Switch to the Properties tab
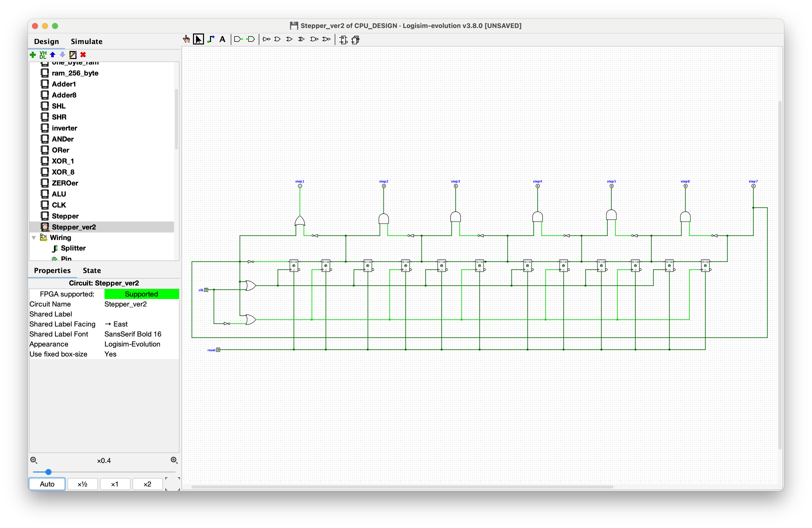 tap(52, 270)
